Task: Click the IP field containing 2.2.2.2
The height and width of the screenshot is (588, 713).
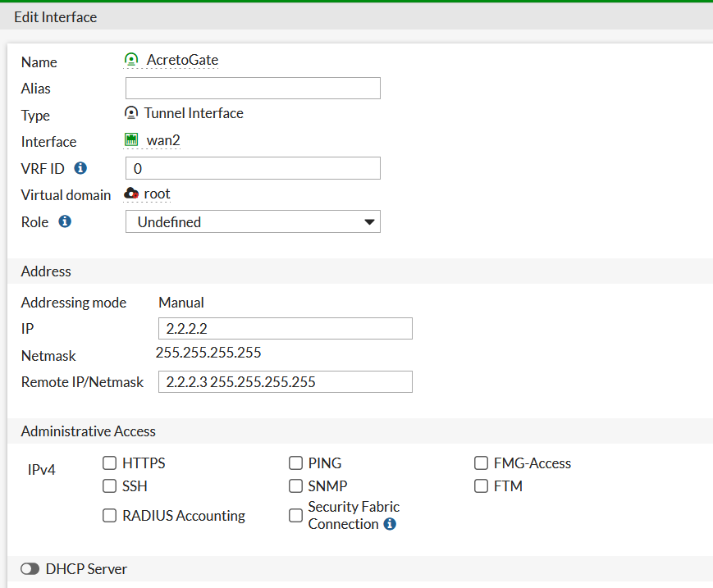Action: (x=285, y=329)
